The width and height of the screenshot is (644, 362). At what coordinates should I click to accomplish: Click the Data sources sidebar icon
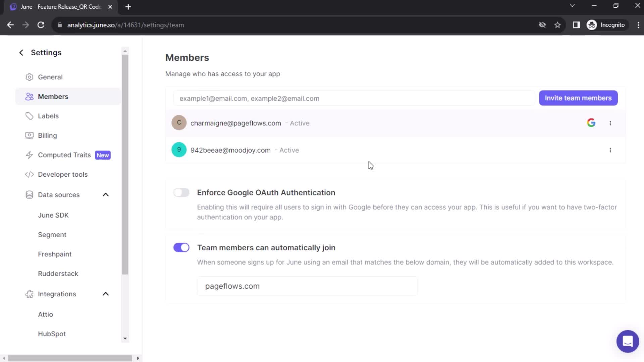pyautogui.click(x=29, y=195)
